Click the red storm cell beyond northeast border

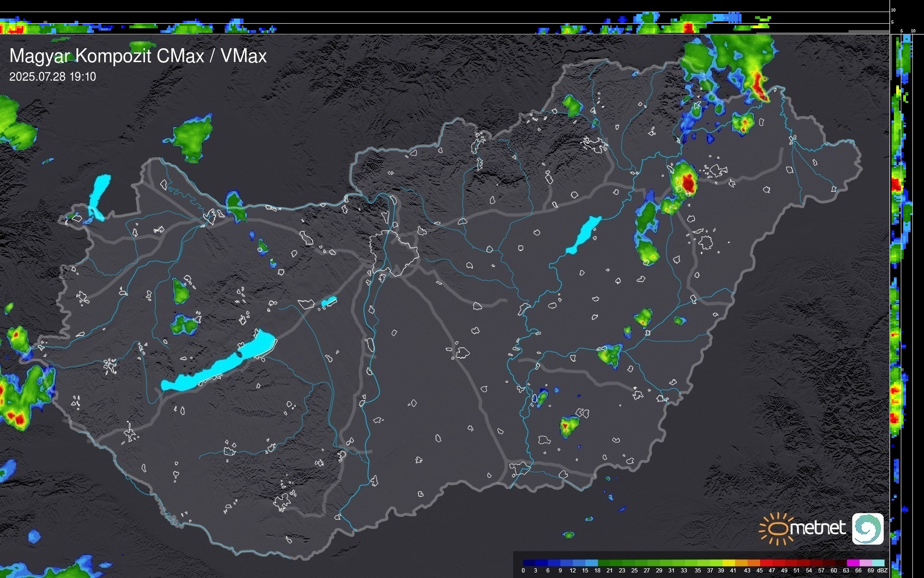click(758, 83)
